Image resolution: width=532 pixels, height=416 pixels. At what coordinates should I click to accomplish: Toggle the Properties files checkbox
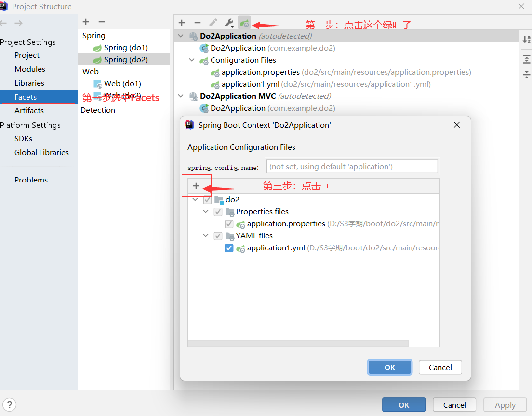(218, 211)
